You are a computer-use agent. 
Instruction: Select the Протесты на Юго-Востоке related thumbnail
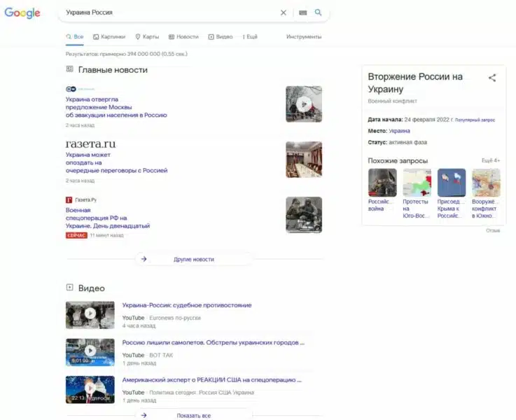pos(417,183)
